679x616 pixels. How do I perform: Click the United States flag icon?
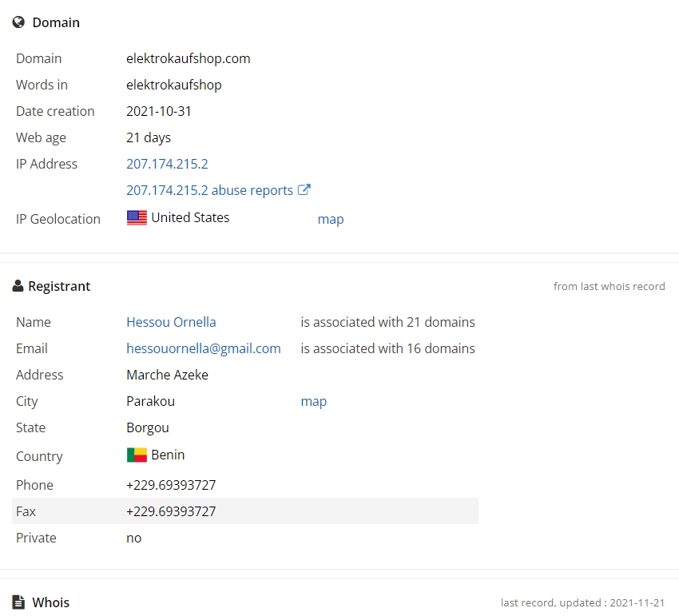[137, 217]
